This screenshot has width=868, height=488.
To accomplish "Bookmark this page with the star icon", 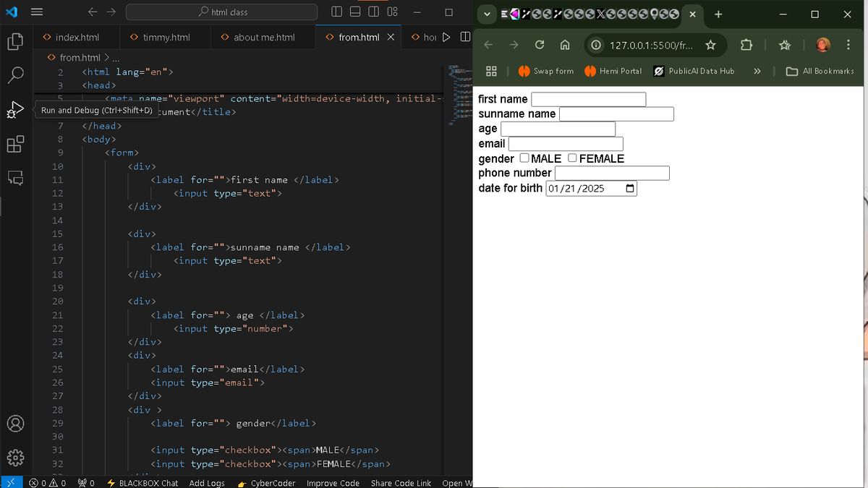I will coord(710,46).
